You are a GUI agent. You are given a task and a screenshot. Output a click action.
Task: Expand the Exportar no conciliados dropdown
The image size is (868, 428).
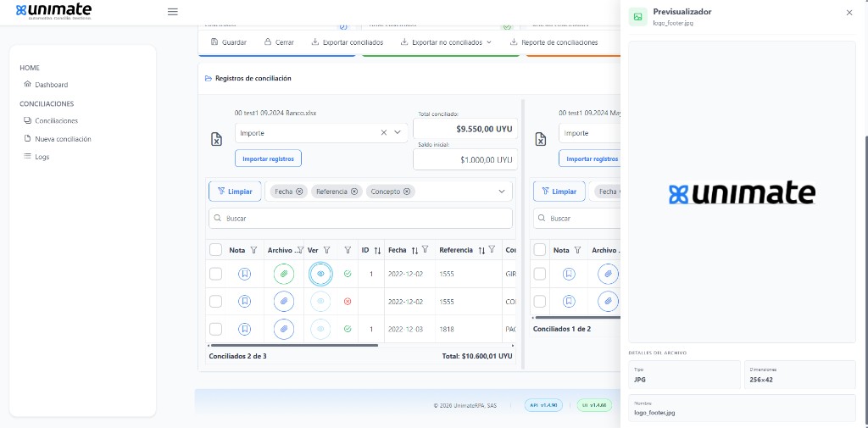489,42
